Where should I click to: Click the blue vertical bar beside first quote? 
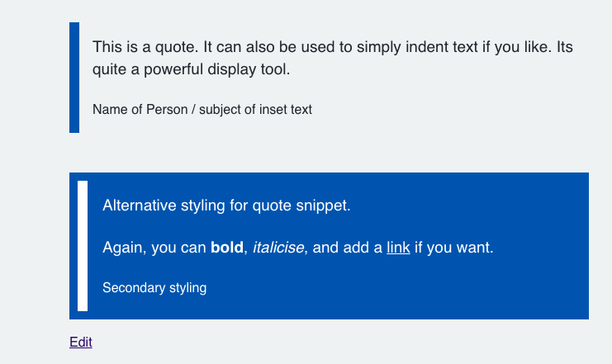(x=74, y=78)
